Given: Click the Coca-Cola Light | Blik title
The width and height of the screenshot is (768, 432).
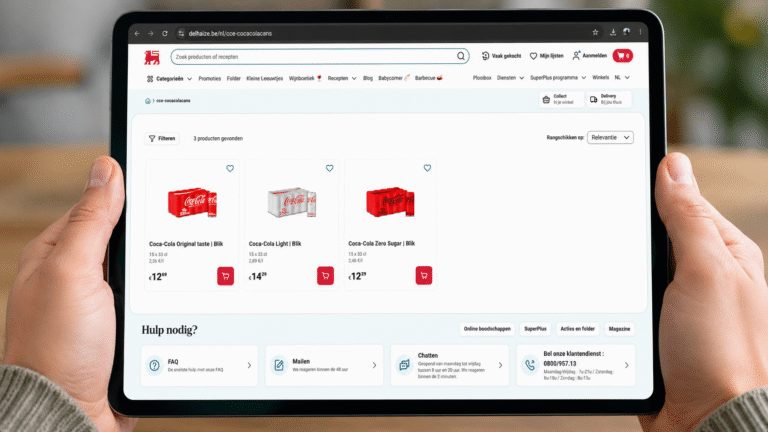Looking at the screenshot, I should [275, 243].
